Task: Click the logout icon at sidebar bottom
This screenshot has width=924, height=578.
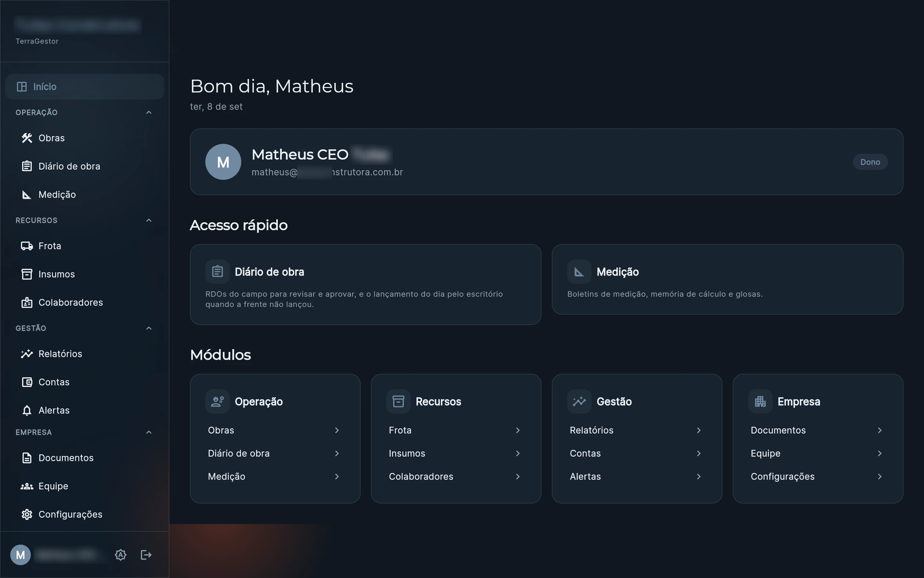Action: [146, 555]
